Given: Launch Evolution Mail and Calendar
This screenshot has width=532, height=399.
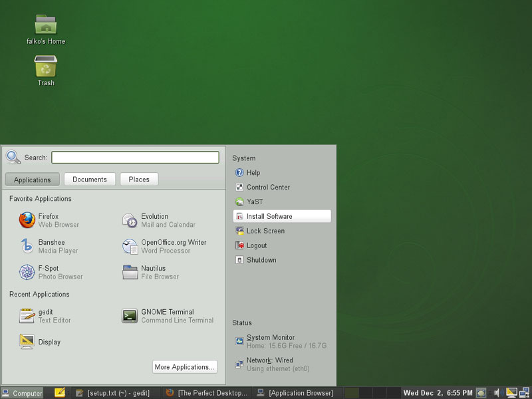Looking at the screenshot, I should click(159, 220).
